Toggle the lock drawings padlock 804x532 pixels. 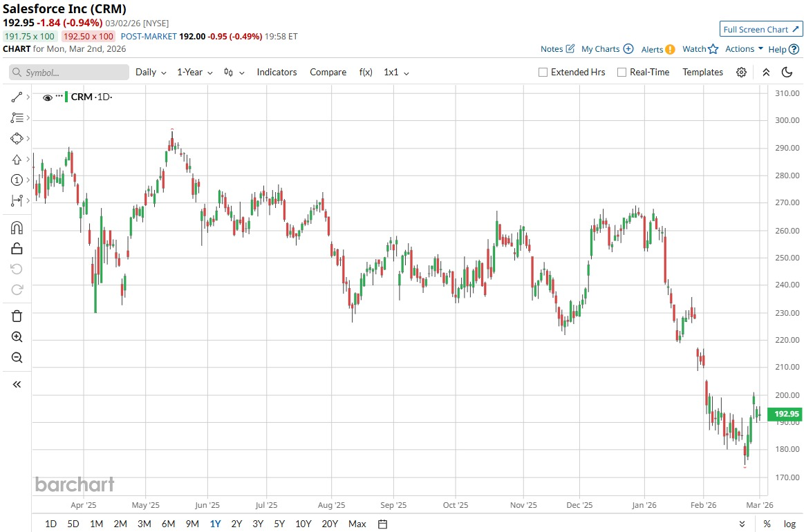[x=17, y=249]
